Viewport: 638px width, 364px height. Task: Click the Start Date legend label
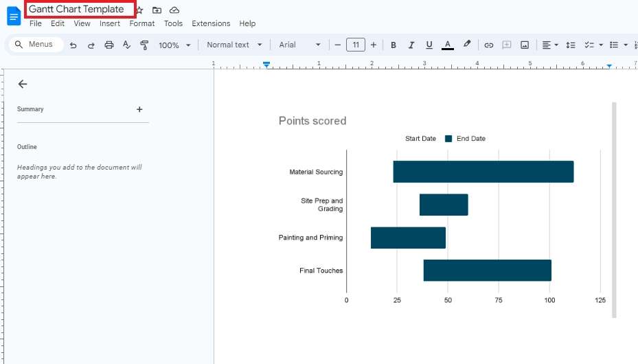point(420,139)
